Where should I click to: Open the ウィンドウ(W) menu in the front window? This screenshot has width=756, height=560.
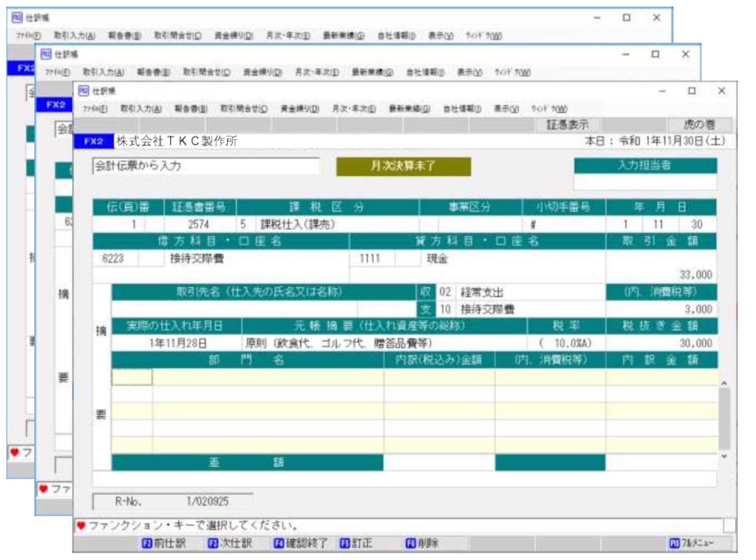[x=549, y=109]
